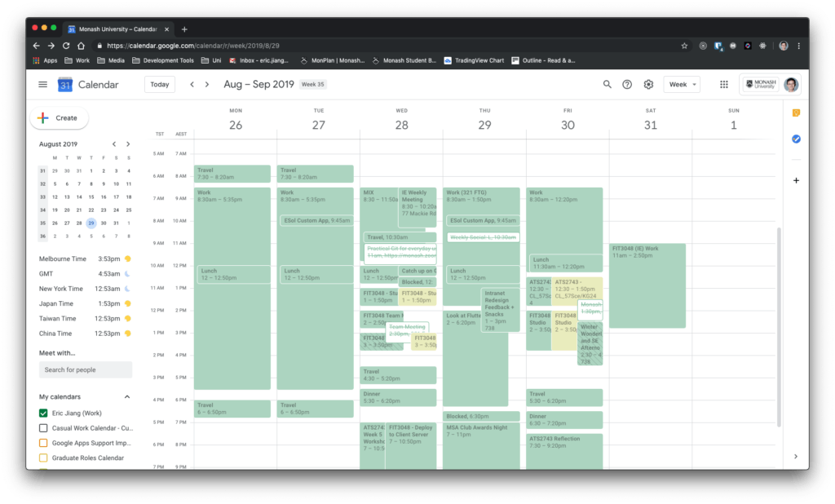835x504 pixels.
Task: Open Uni bookmarks folder
Action: point(211,60)
